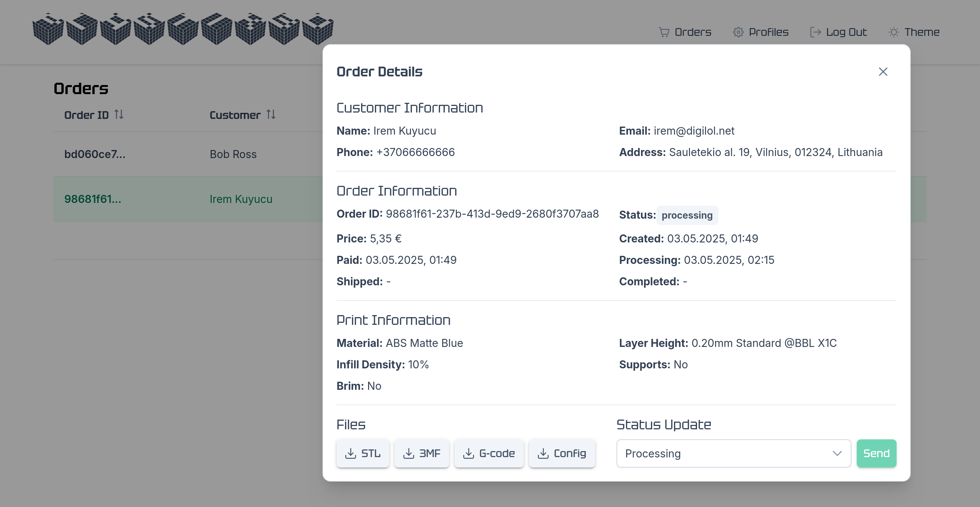Download the STL file

click(x=362, y=453)
